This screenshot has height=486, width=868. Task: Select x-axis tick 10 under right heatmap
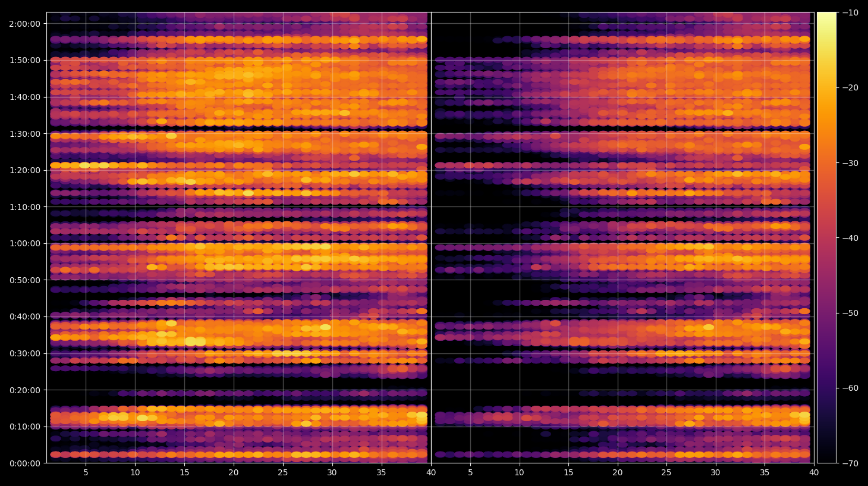tap(520, 473)
